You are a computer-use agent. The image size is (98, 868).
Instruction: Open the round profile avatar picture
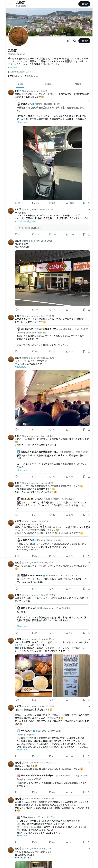(18, 36)
